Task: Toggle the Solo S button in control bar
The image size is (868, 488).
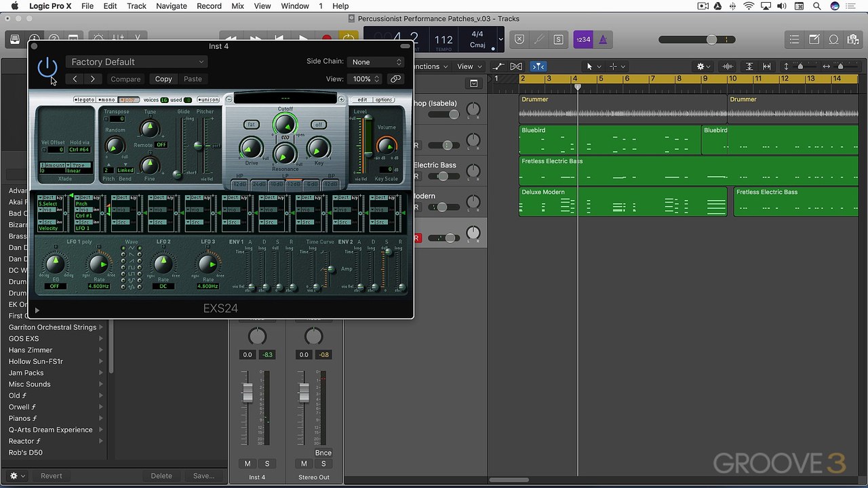Action: pyautogui.click(x=558, y=39)
